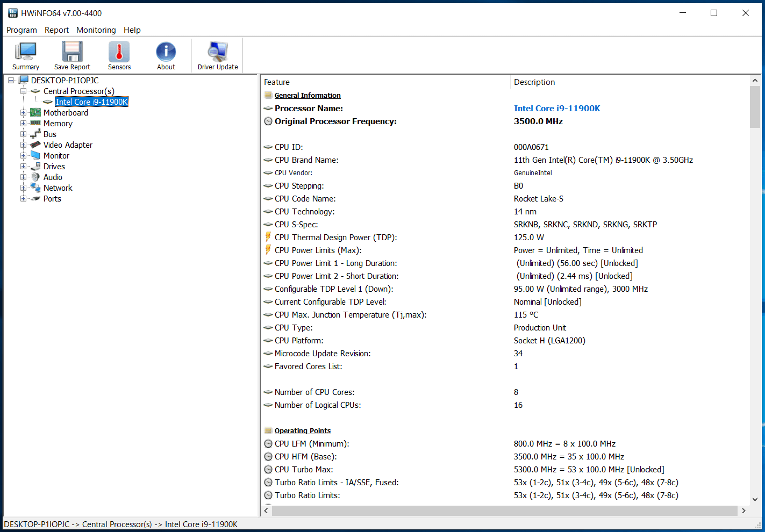Click the clock icon beside CPU LFM (Minimum)
Image resolution: width=765 pixels, height=532 pixels.
click(x=268, y=443)
